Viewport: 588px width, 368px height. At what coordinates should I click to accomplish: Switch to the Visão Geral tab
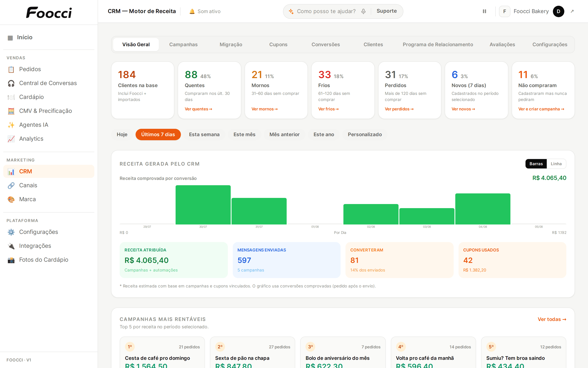tap(136, 45)
